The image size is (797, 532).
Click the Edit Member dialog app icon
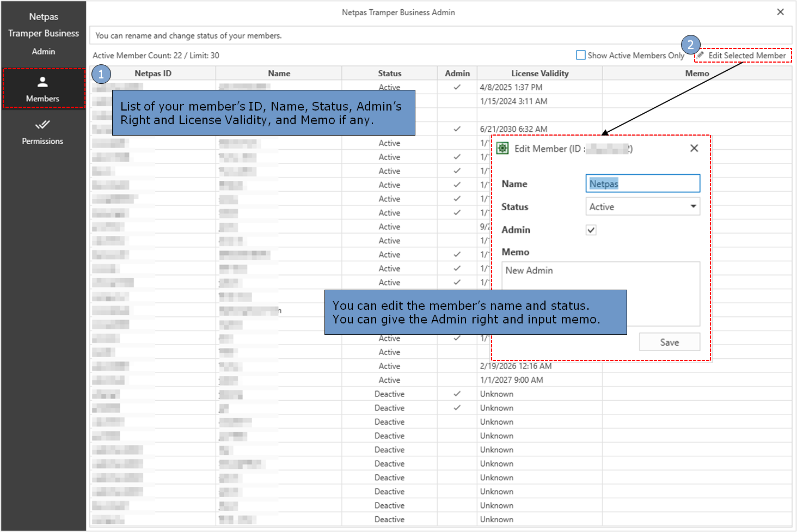tap(502, 149)
